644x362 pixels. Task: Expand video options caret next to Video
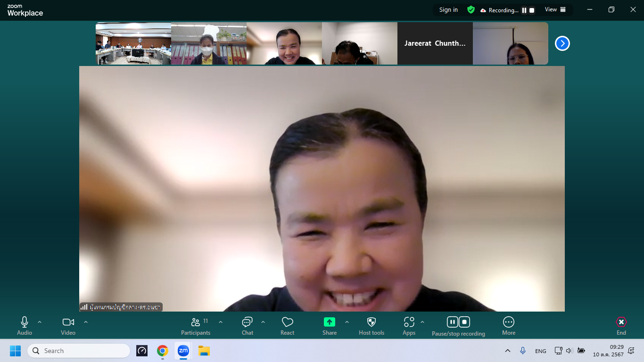(x=86, y=322)
